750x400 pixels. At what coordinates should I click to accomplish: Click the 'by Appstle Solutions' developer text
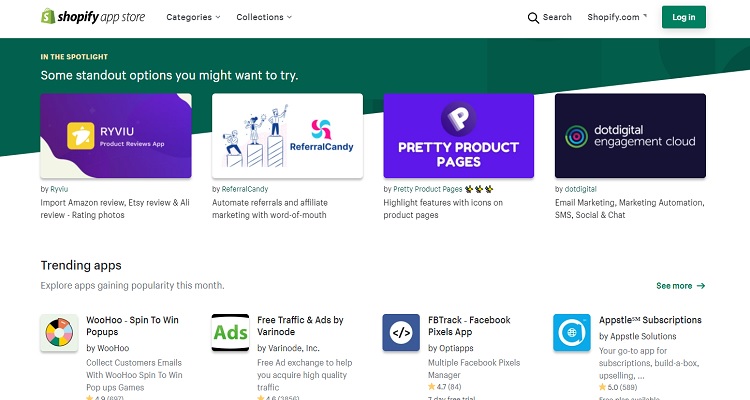pyautogui.click(x=638, y=336)
